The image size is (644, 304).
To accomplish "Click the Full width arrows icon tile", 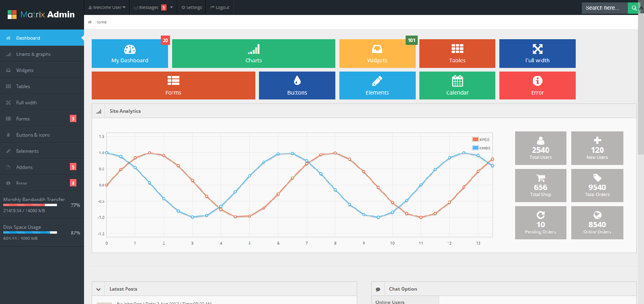I will pyautogui.click(x=537, y=53).
